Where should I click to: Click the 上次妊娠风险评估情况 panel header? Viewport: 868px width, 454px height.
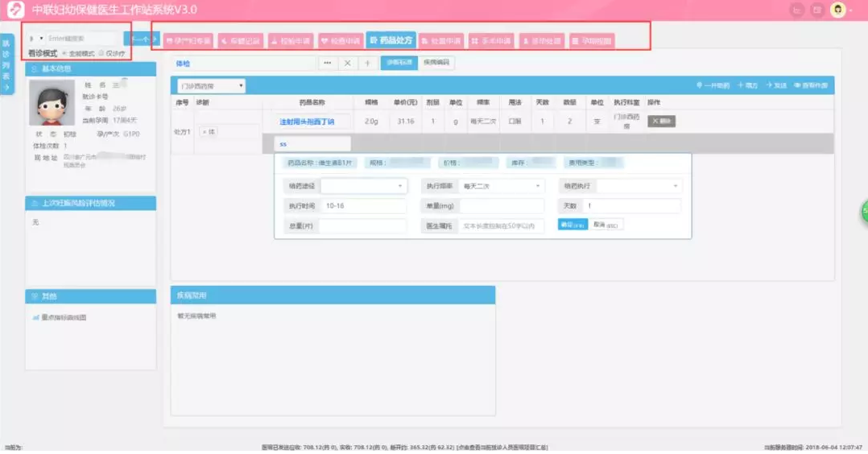tap(91, 203)
